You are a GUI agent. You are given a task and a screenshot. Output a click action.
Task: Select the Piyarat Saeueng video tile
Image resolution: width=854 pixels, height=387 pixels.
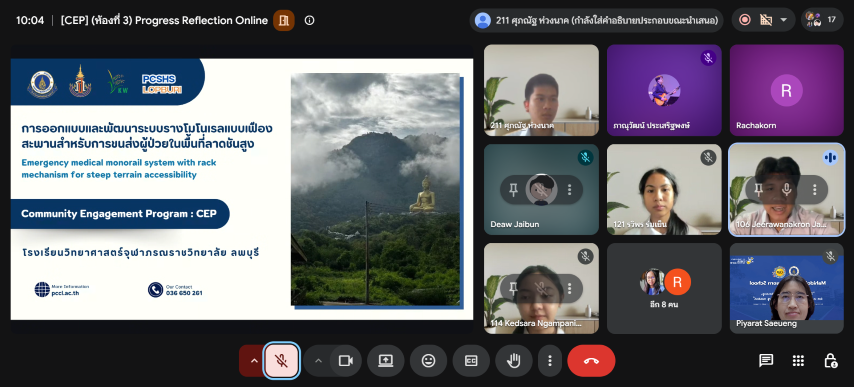[786, 288]
